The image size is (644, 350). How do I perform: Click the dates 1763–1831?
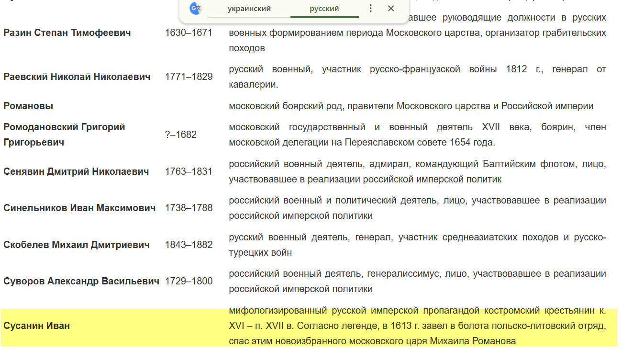(189, 171)
